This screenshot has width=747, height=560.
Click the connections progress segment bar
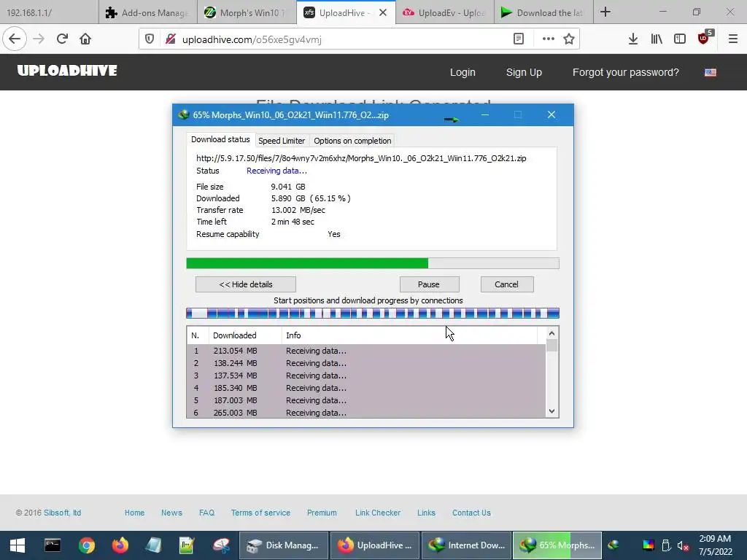click(373, 314)
